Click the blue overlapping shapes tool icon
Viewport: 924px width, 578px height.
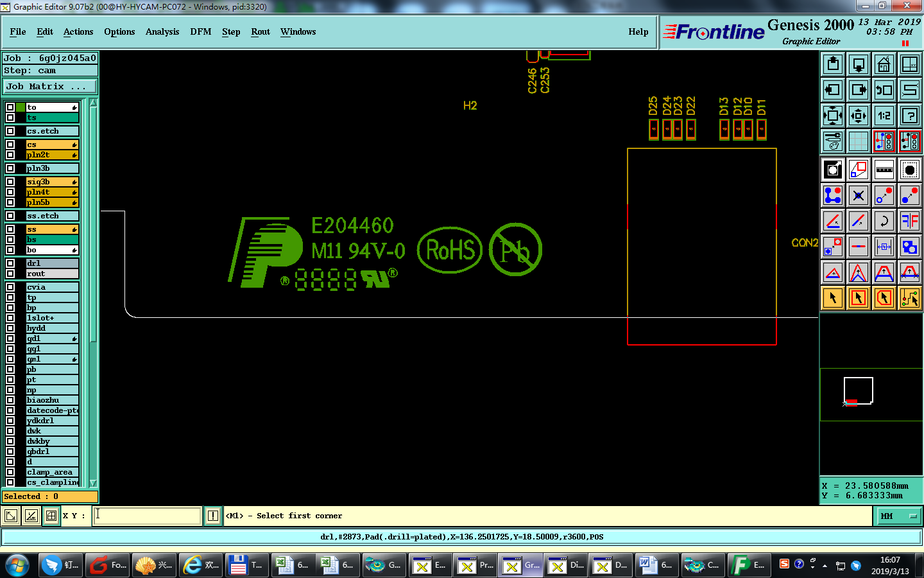[x=910, y=247]
